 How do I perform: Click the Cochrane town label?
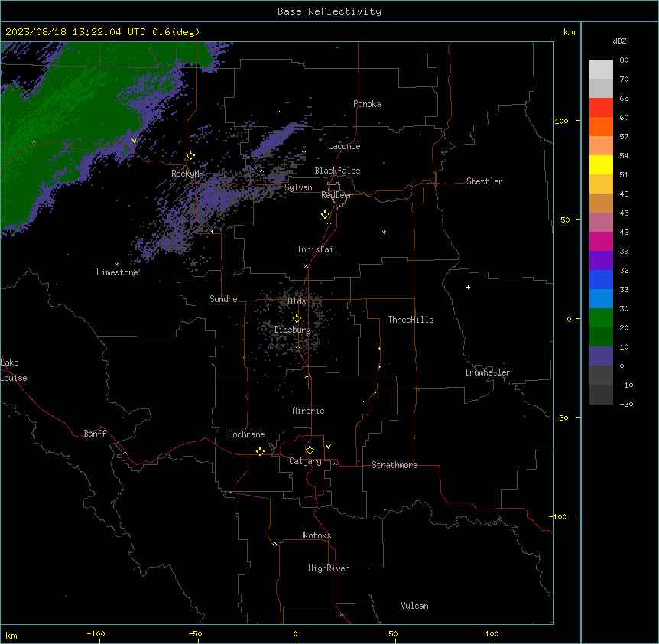(x=246, y=434)
